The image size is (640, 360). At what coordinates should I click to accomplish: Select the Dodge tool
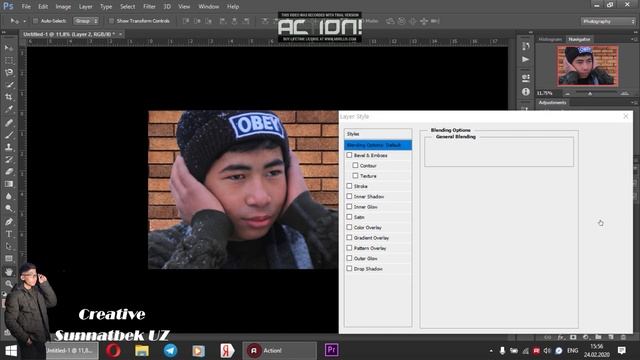point(9,209)
